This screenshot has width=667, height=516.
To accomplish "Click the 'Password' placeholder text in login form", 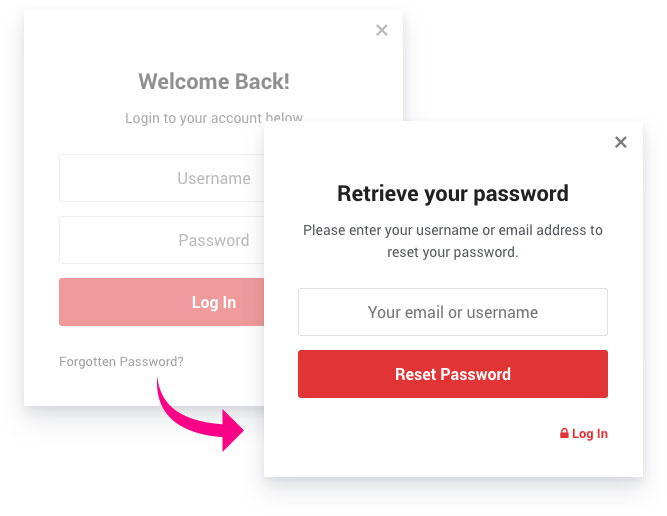I will coord(213,240).
